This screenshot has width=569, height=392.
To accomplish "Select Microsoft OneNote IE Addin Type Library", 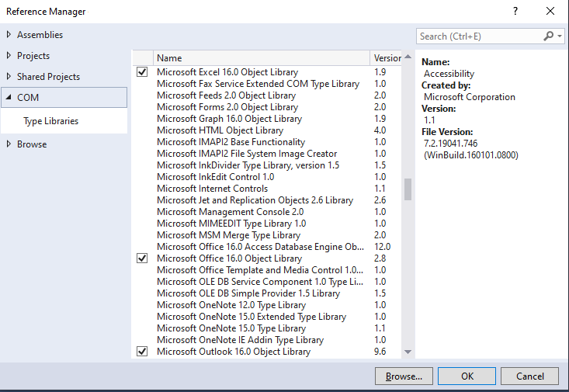I will tap(266, 340).
